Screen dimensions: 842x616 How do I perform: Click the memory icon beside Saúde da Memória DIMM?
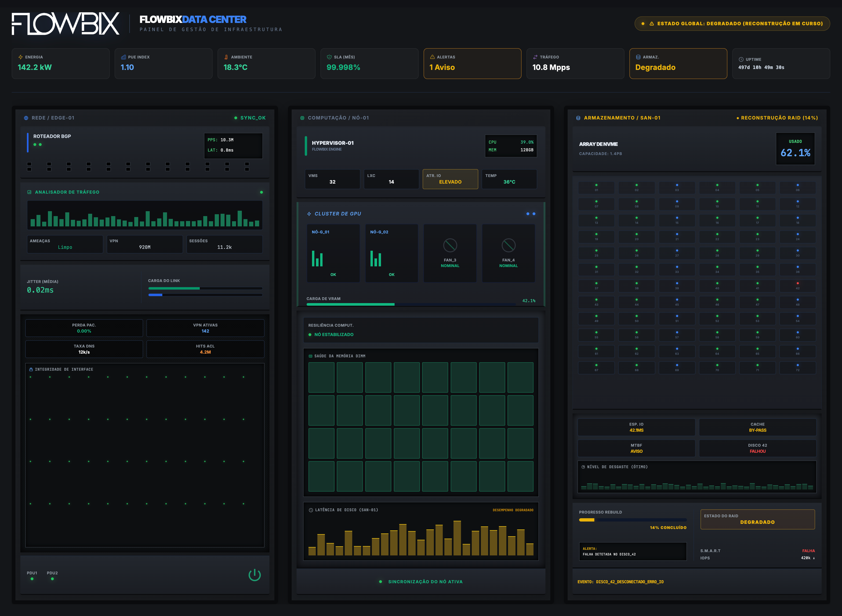click(x=310, y=356)
